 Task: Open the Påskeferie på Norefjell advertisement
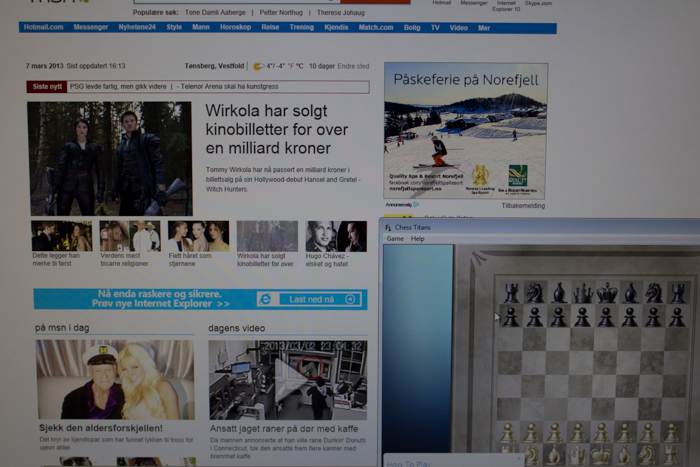465,131
